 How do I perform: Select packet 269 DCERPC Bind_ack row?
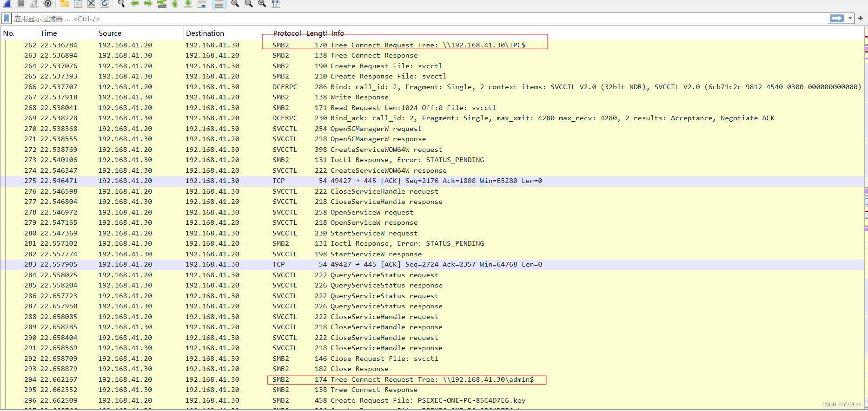pyautogui.click(x=432, y=118)
